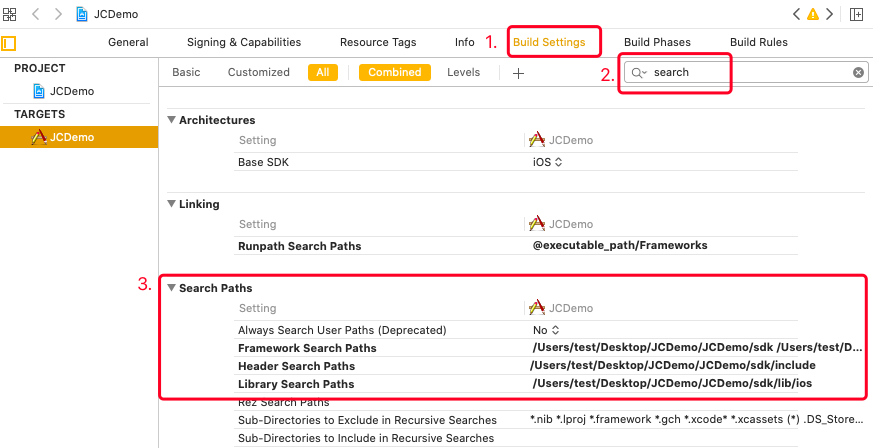Click the JCDemo column header under Search Paths
The width and height of the screenshot is (873, 448).
coord(561,308)
